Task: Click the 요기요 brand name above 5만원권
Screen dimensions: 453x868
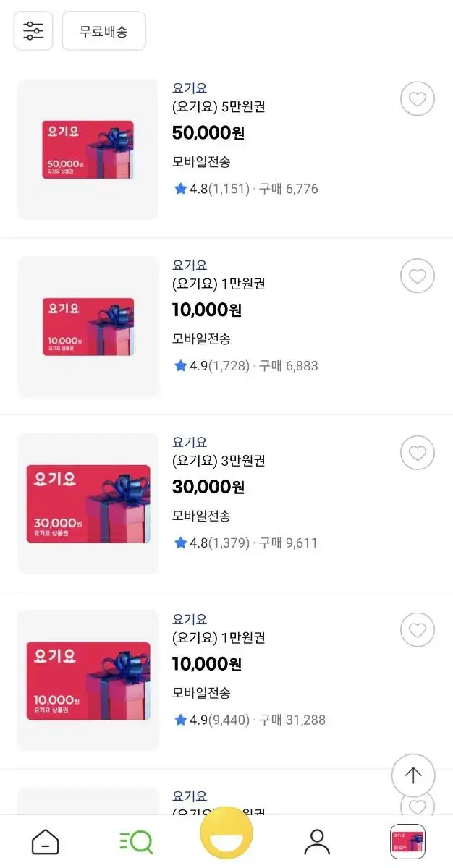Action: (190, 88)
